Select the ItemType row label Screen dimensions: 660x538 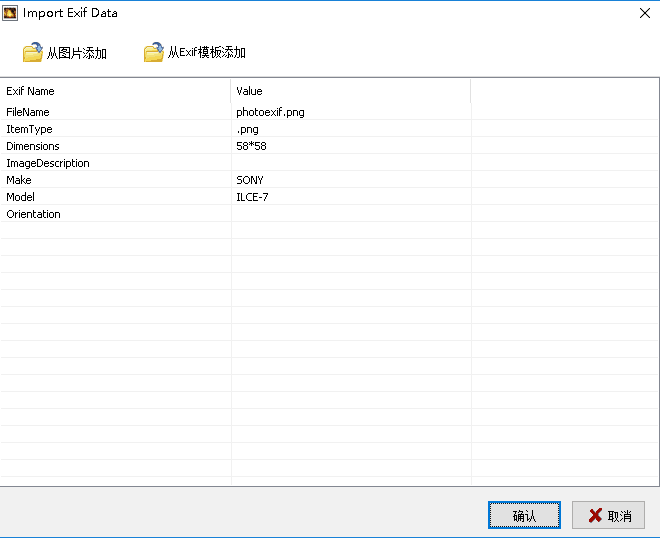point(29,129)
